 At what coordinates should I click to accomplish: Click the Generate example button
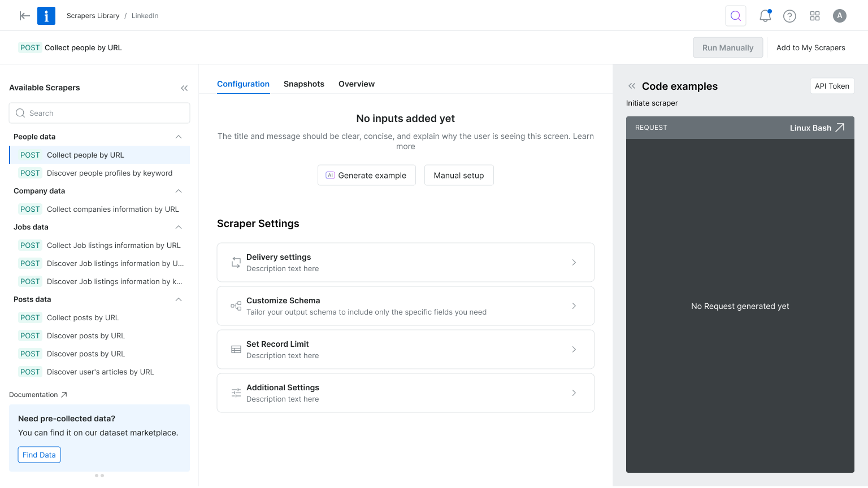pos(366,175)
